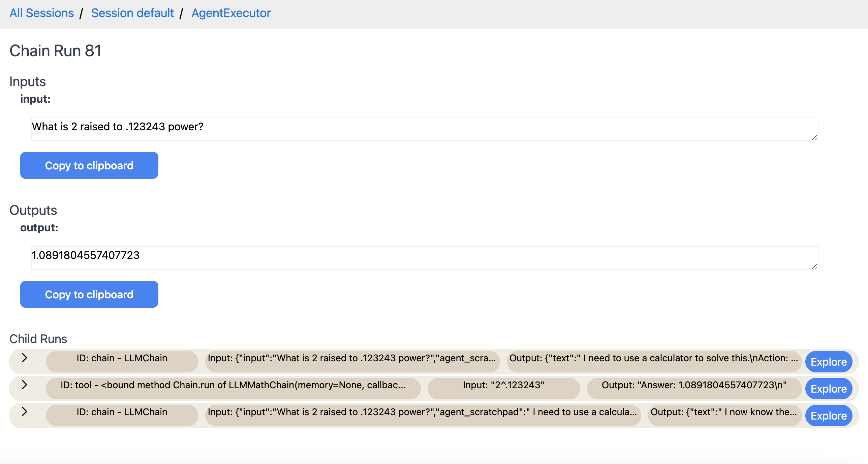Explore the first LLMChain child run
Viewport: 868px width, 464px height.
(829, 362)
